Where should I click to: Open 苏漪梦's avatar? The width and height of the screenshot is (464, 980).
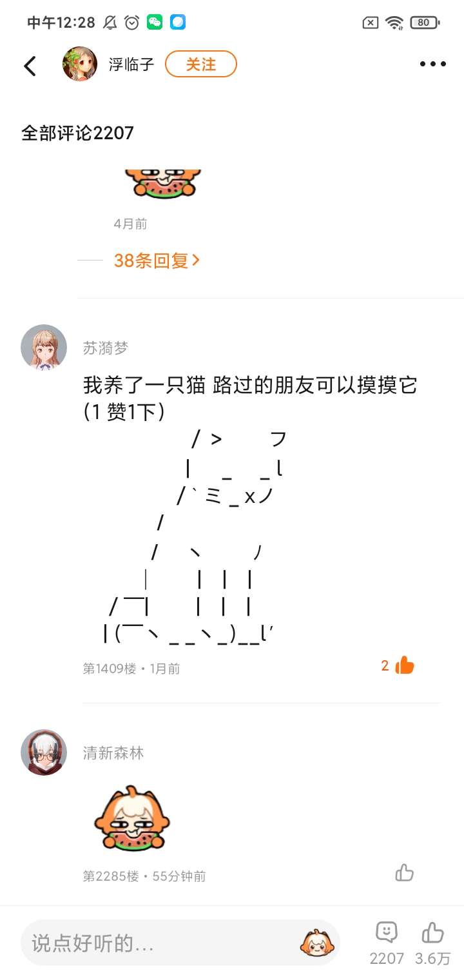(x=44, y=348)
